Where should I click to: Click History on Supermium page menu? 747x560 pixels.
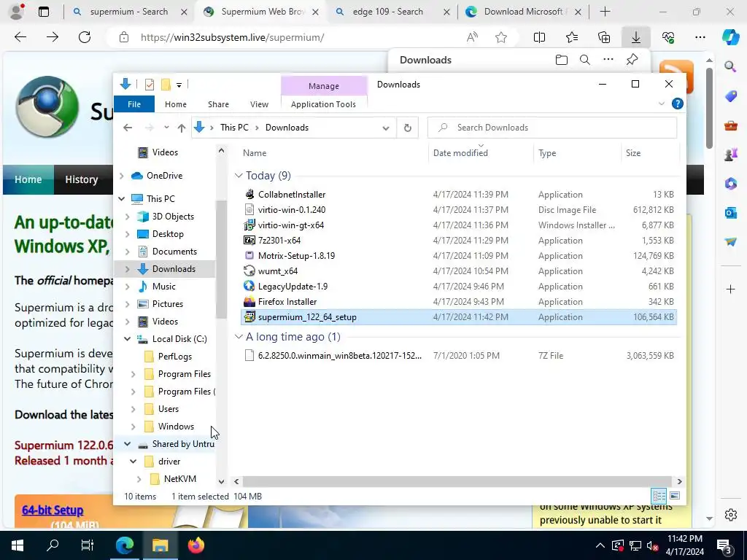tap(82, 179)
